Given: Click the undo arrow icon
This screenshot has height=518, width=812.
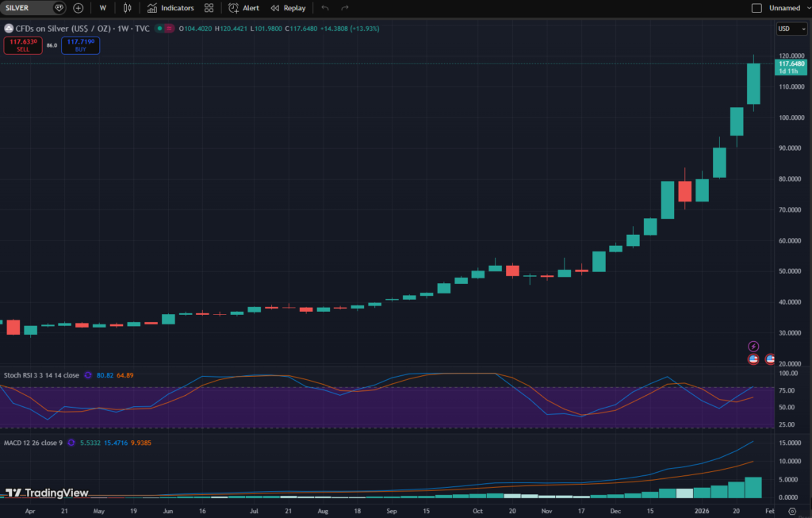Looking at the screenshot, I should point(325,8).
